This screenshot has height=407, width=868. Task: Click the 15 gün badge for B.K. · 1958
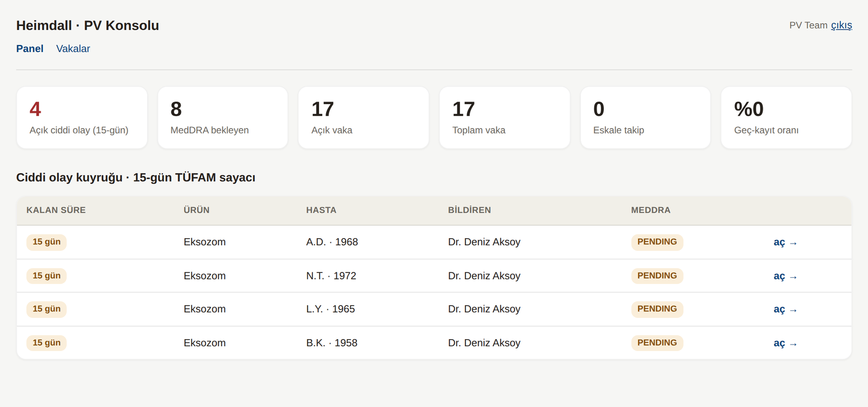pyautogui.click(x=47, y=342)
